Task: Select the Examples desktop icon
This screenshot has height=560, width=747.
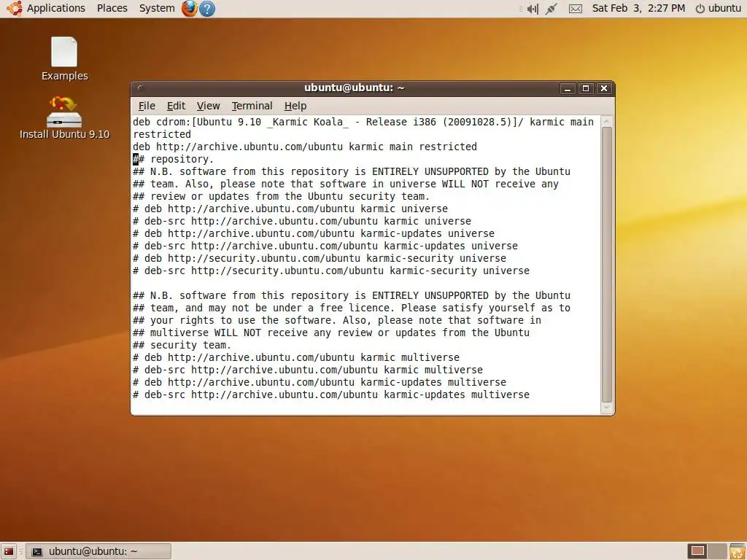Action: pos(64,59)
